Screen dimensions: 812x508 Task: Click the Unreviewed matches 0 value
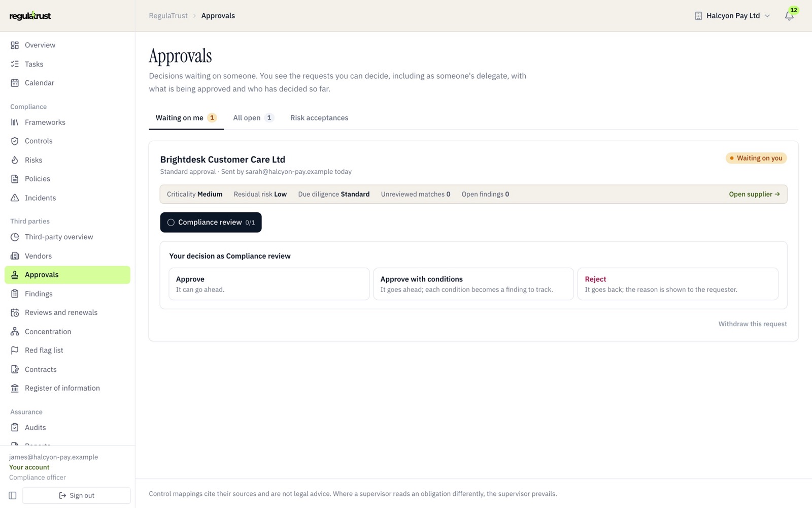[416, 194]
